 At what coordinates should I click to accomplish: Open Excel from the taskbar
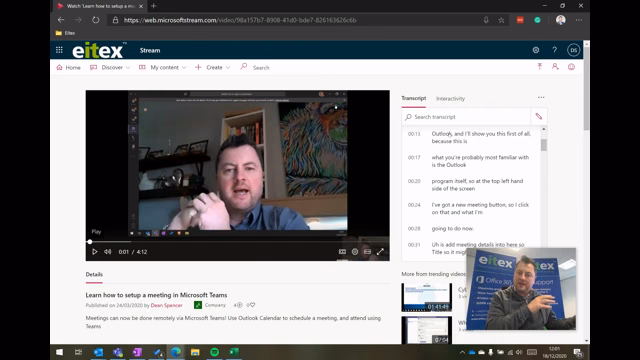click(234, 352)
